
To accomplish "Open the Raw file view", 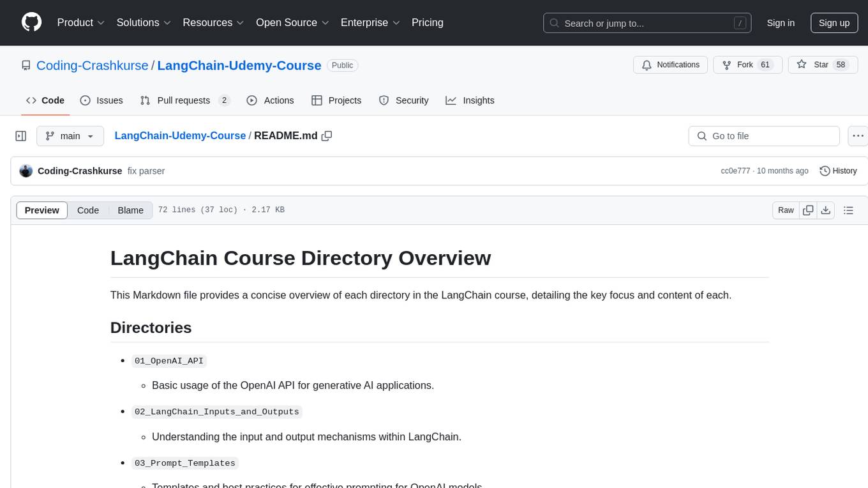I will click(x=786, y=210).
